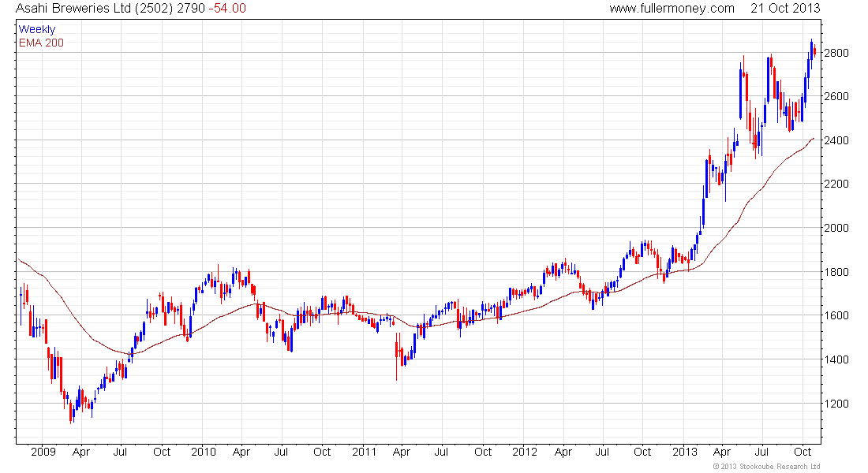Click the 2013 year label on the time axis
The height and width of the screenshot is (473, 868).
(x=685, y=452)
